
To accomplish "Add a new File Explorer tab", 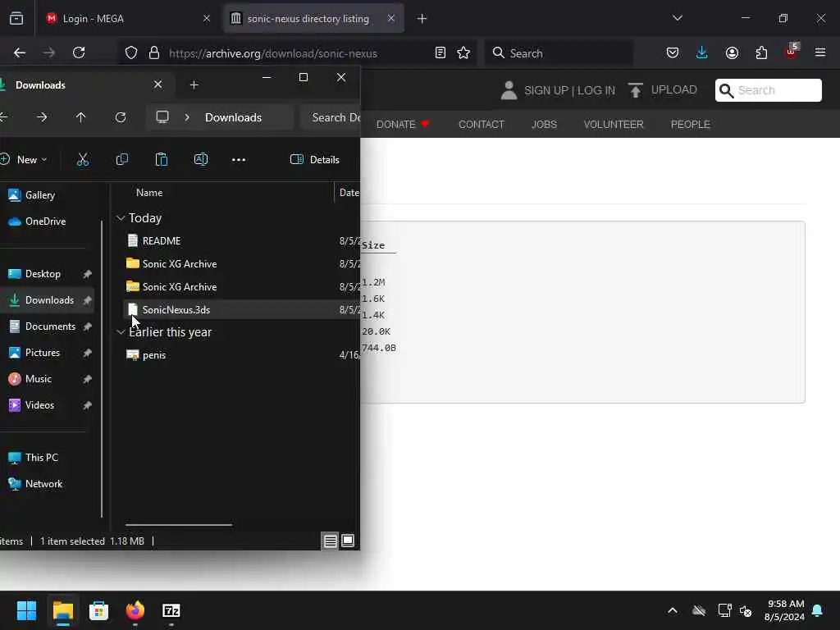I will pyautogui.click(x=194, y=85).
